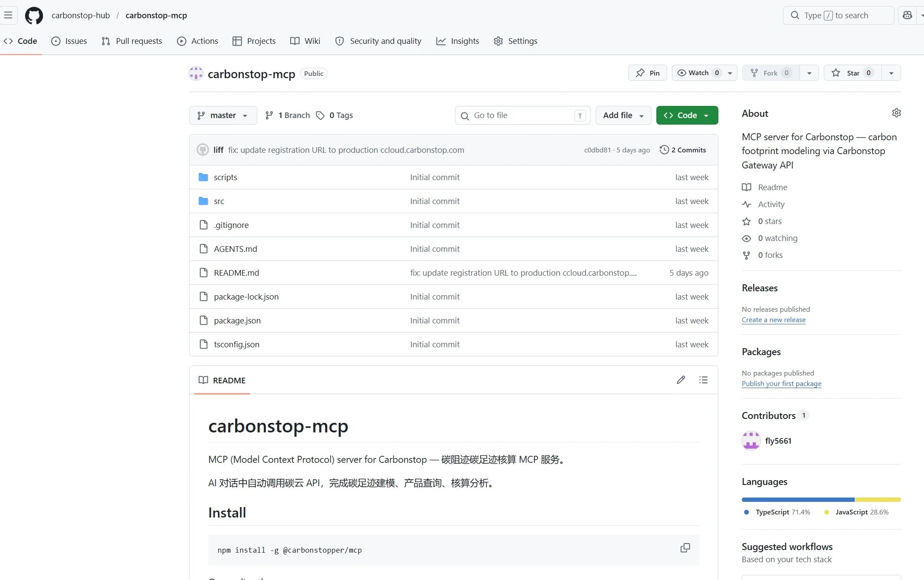Open Copilot chat icon in header
Screen dimensions: 924x580
(907, 15)
